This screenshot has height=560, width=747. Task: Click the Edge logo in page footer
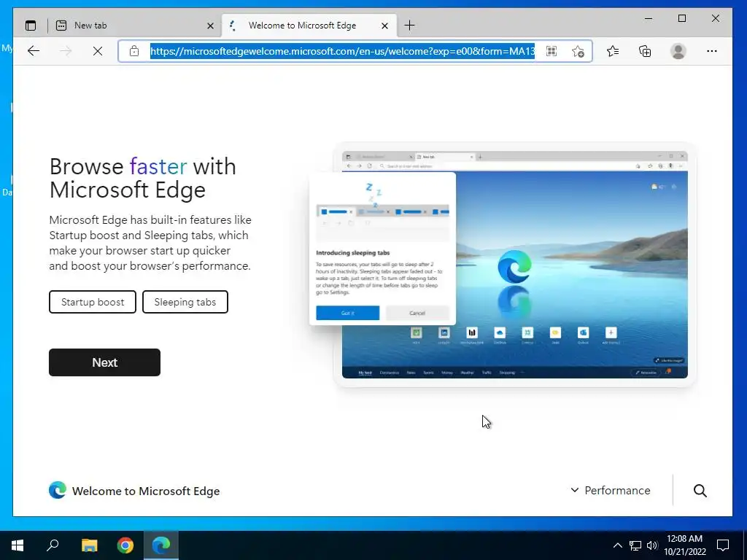[x=58, y=491]
